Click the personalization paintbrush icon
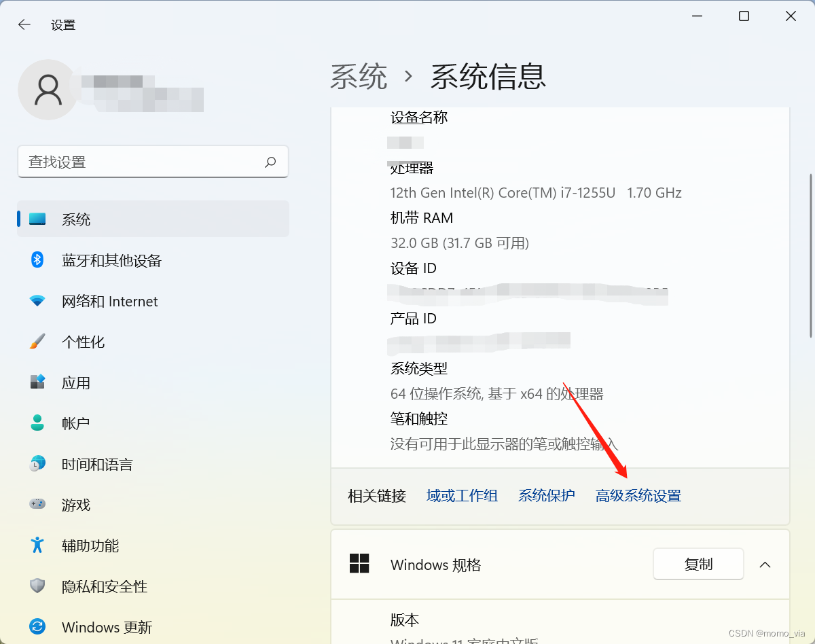The width and height of the screenshot is (815, 644). tap(37, 341)
